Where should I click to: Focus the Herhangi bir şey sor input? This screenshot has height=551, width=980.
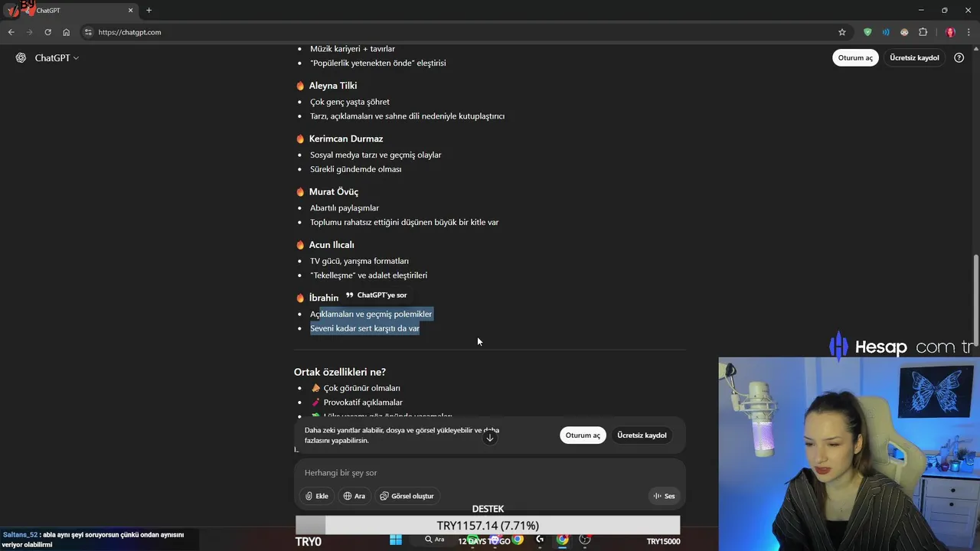pyautogui.click(x=490, y=473)
